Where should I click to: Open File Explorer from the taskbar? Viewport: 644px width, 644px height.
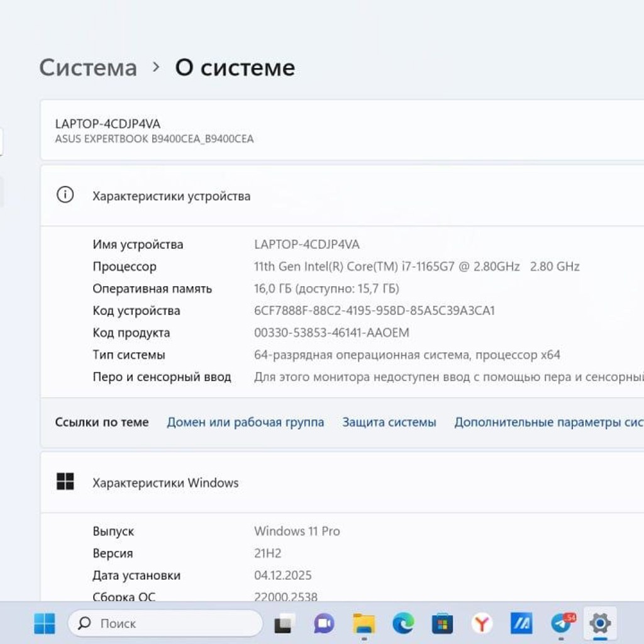pyautogui.click(x=364, y=624)
